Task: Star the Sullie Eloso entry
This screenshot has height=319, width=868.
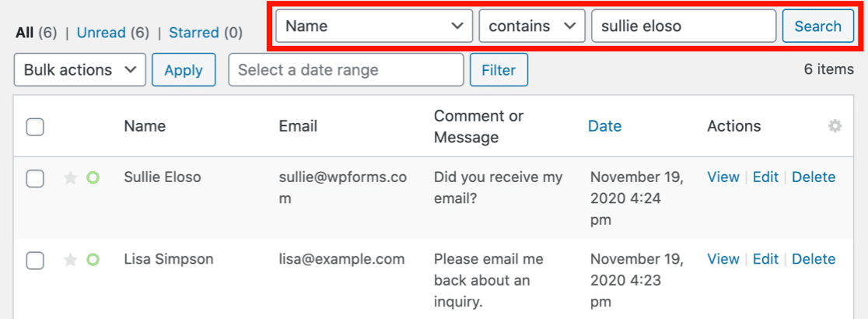Action: coord(70,178)
